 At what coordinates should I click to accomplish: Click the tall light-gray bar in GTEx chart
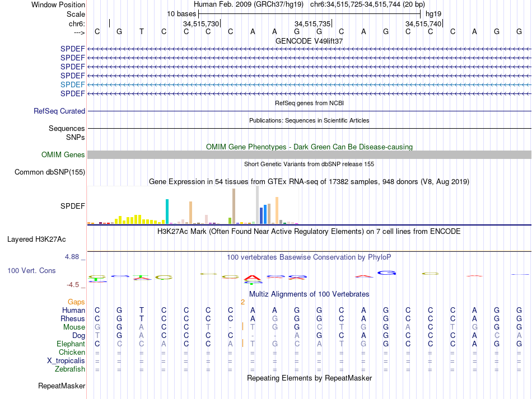(257, 205)
